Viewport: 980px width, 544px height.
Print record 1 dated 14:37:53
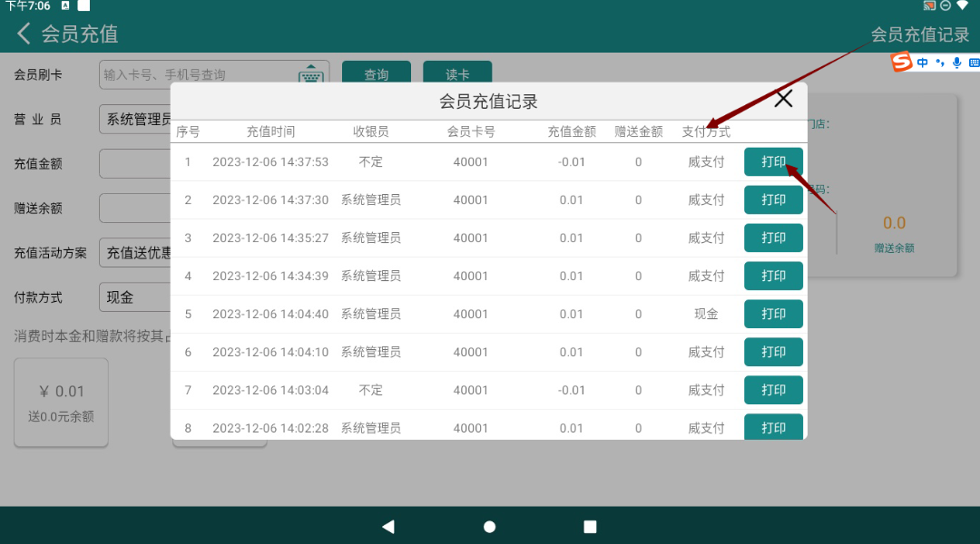[x=773, y=162]
